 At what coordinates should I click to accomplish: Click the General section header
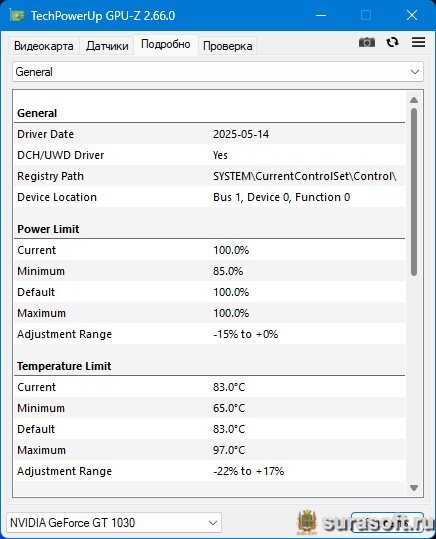[37, 113]
